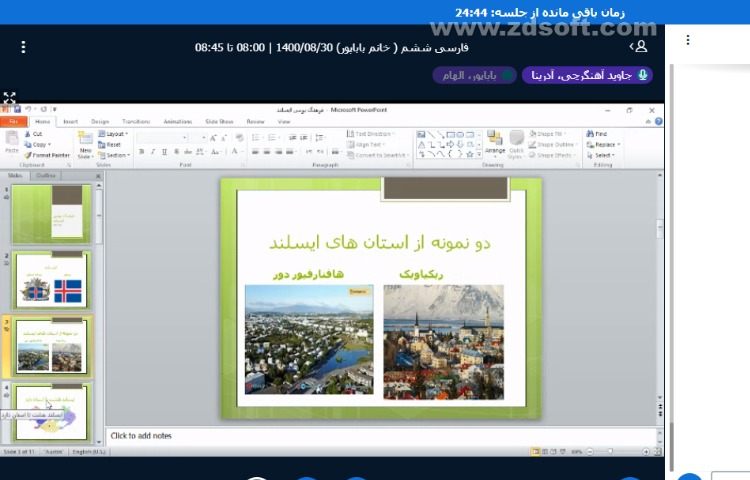750x480 pixels.
Task: Switch to the Design tab
Action: point(100,122)
